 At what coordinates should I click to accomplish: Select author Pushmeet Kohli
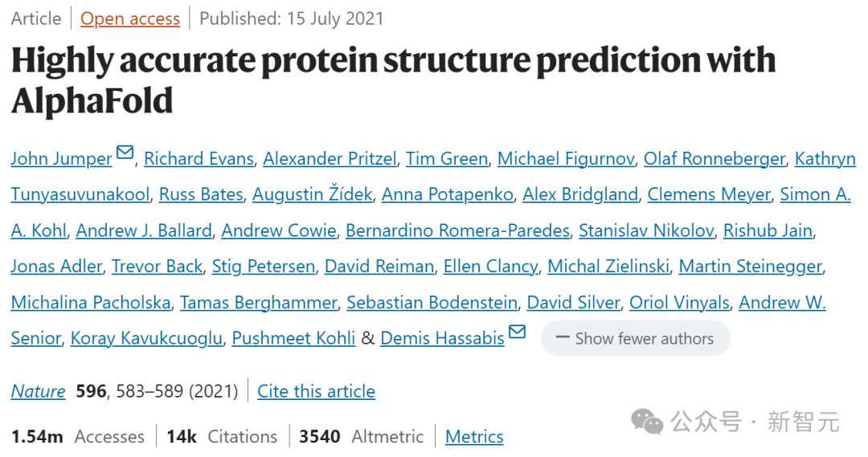click(x=293, y=339)
